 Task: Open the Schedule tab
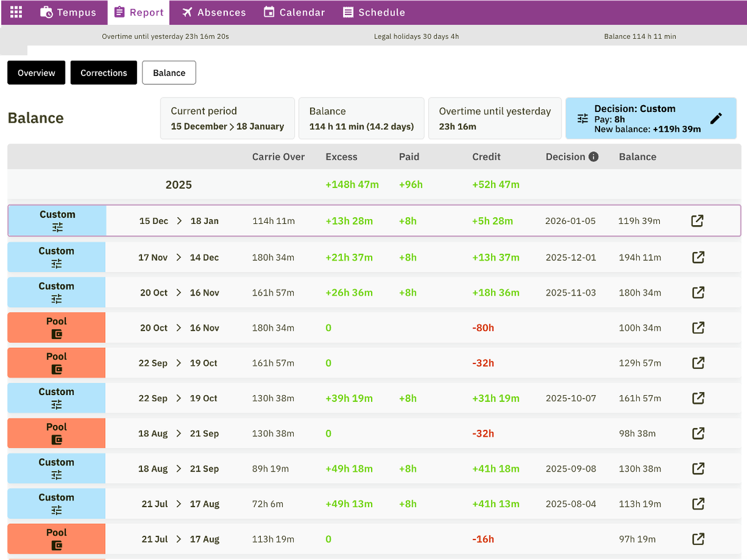pos(374,12)
